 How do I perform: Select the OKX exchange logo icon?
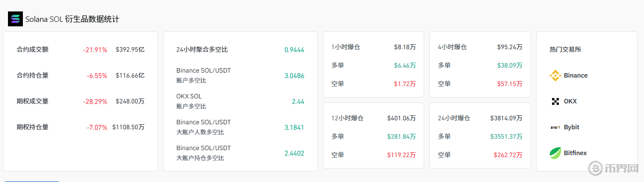tap(555, 101)
